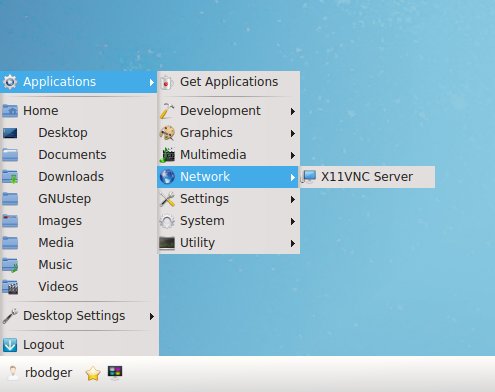Viewport: 495px width, 392px height.
Task: Open the Desktop folder entry
Action: 79,133
